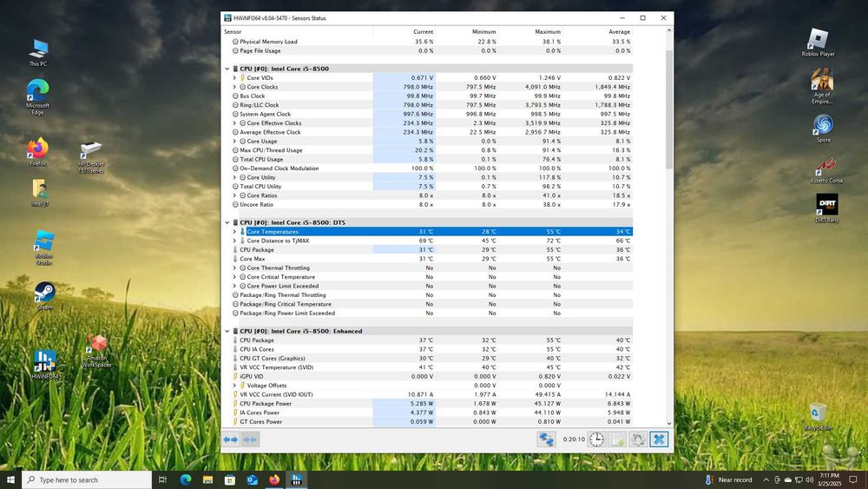868x489 pixels.
Task: Open Amazon WorkSpaces desktop shortcut
Action: click(96, 351)
